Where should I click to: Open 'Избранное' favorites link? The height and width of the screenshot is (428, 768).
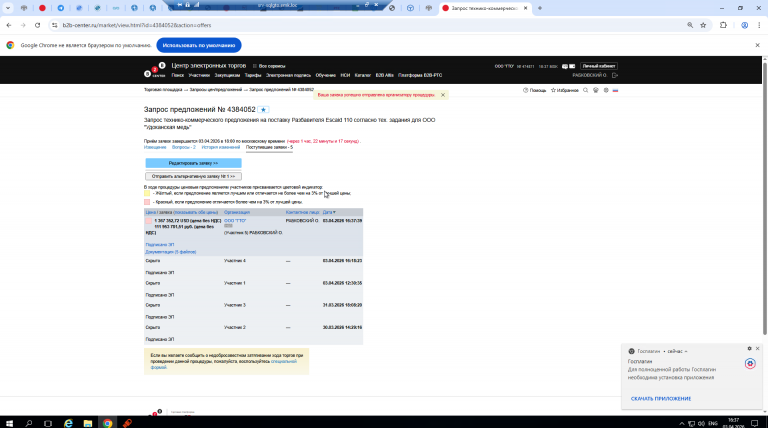565,90
